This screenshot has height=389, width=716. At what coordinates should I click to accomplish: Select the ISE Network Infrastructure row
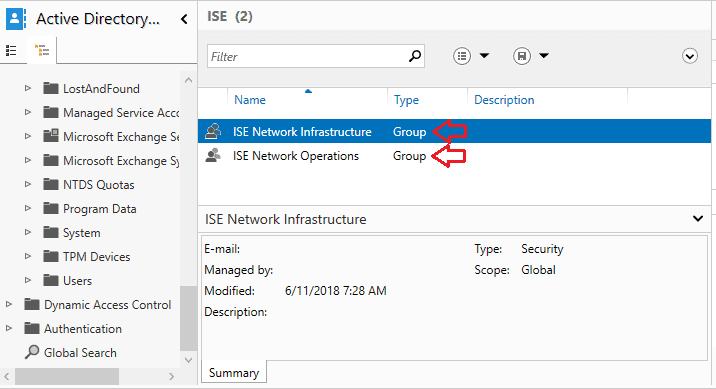pos(454,131)
